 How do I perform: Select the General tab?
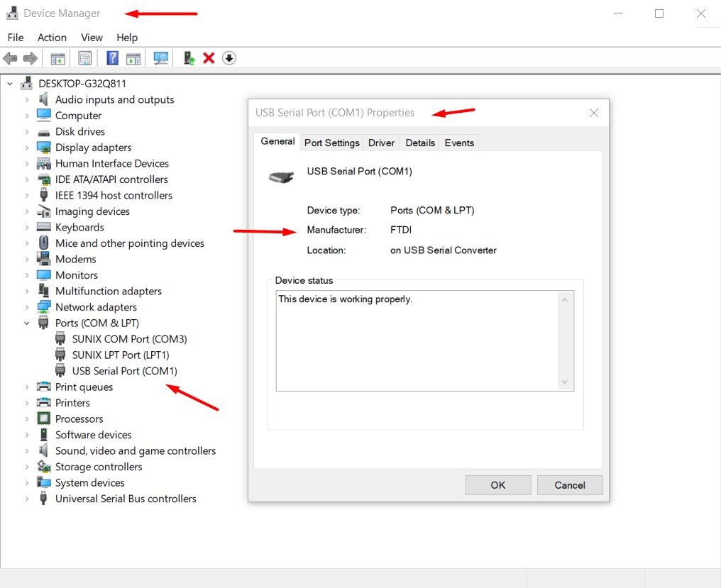coord(277,142)
